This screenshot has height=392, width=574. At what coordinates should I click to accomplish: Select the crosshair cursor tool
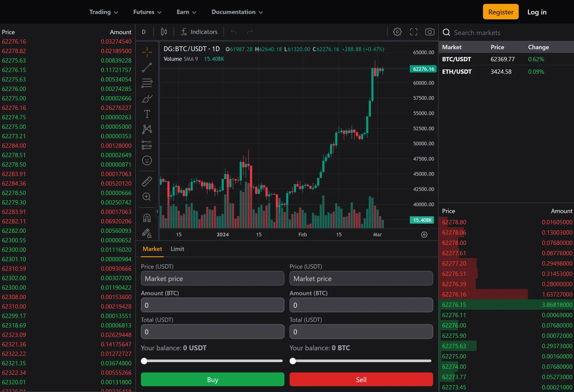[147, 52]
